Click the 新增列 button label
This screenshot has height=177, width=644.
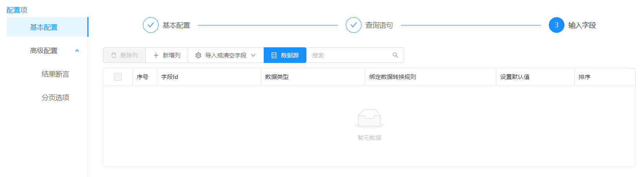172,55
